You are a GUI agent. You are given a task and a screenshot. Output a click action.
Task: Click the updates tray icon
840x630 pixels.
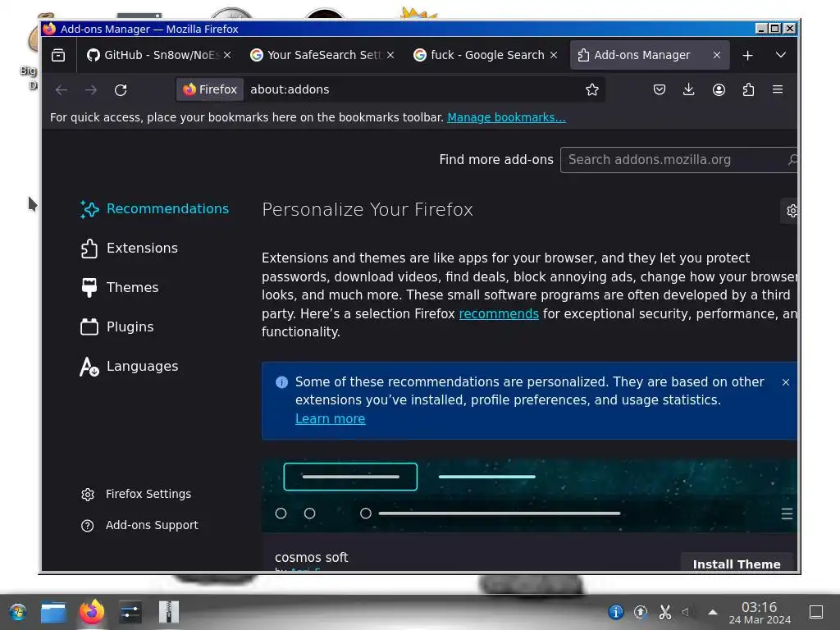point(640,612)
